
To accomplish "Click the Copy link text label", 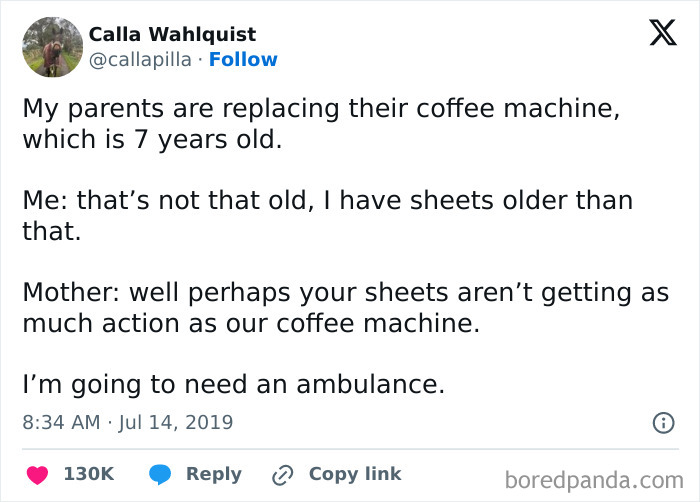I will click(355, 474).
